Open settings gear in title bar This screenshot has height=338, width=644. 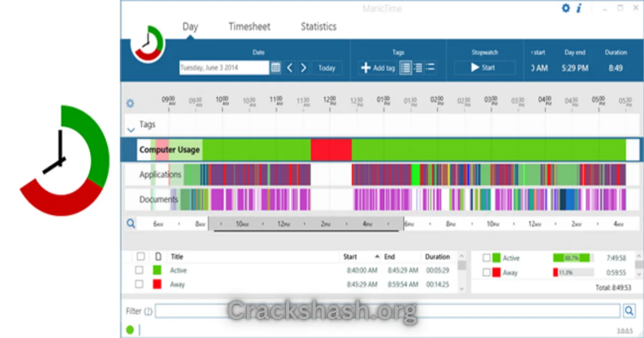pyautogui.click(x=565, y=8)
